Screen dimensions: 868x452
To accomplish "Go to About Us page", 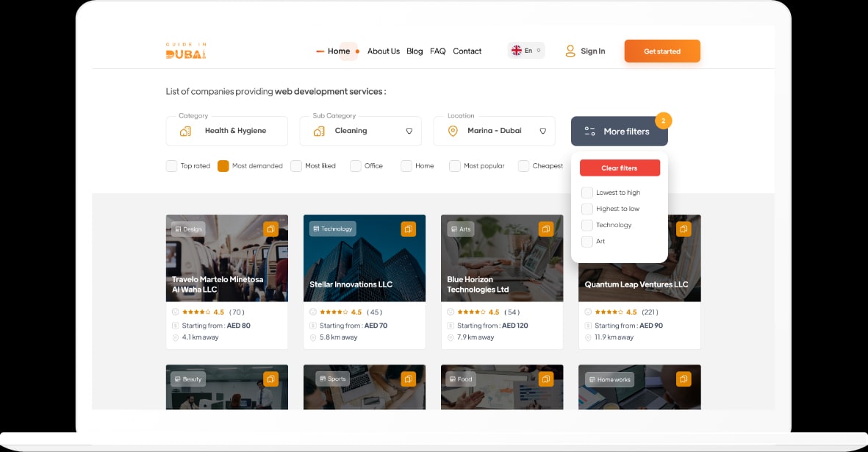I will coord(384,51).
